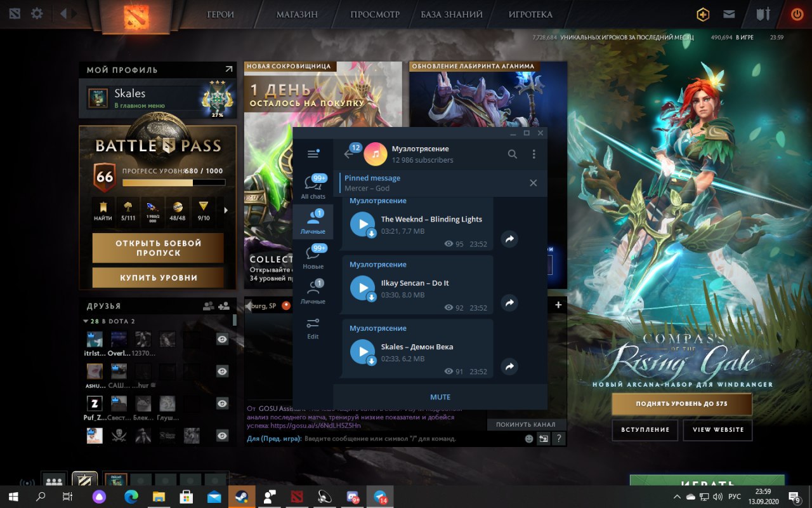
Task: Open Microsoft Edge from the taskbar
Action: [x=131, y=496]
